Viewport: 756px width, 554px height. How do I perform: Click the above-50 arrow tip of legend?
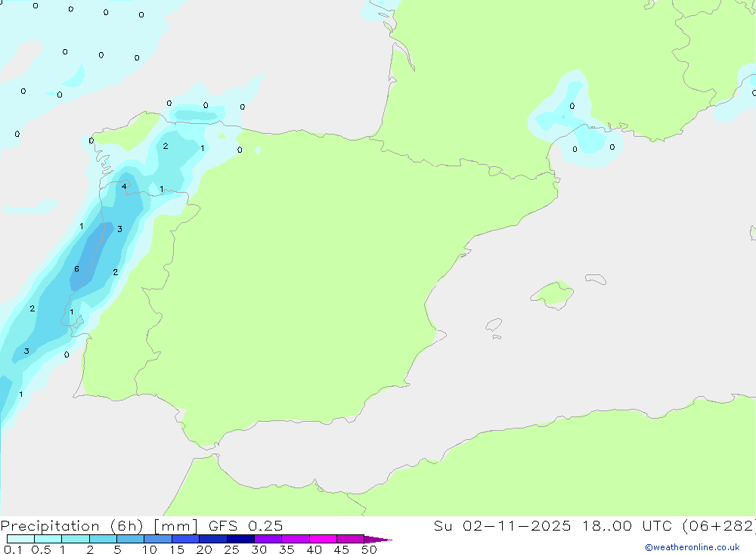tap(378, 540)
